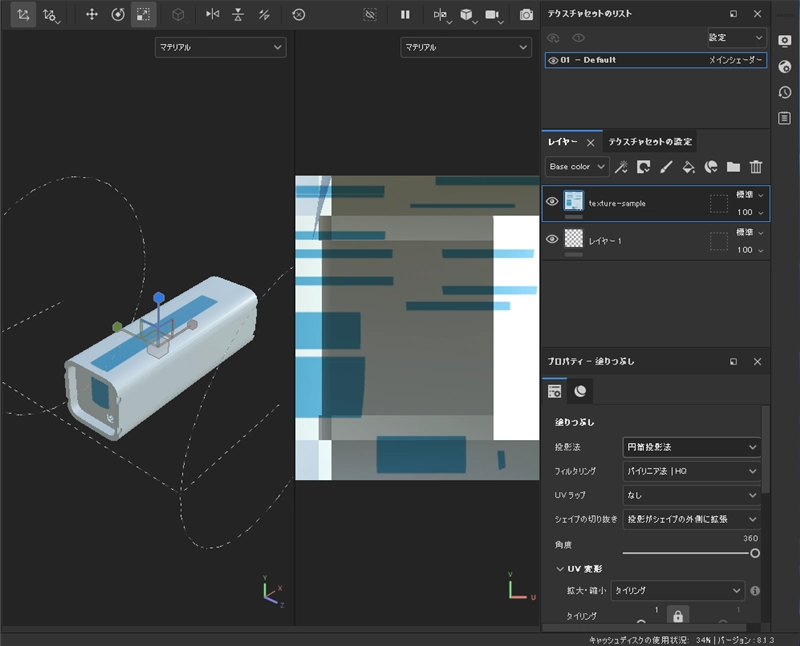Select the texture-sample layer thumbnail
Image resolution: width=800 pixels, height=646 pixels.
[573, 201]
